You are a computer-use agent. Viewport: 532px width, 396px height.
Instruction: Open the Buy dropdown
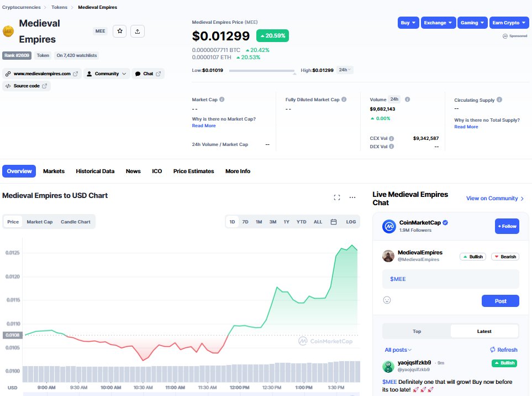click(408, 23)
